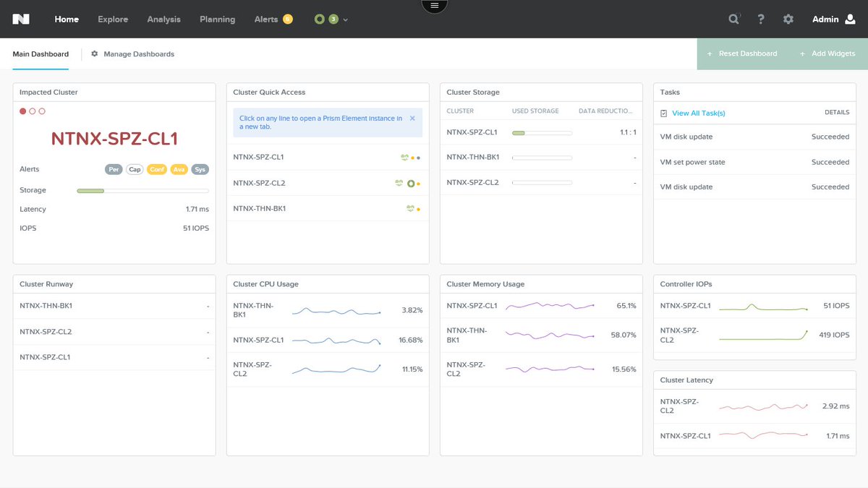Click the used storage bar for NTNX-SPZ-CL2
This screenshot has height=488, width=868.
click(x=542, y=183)
